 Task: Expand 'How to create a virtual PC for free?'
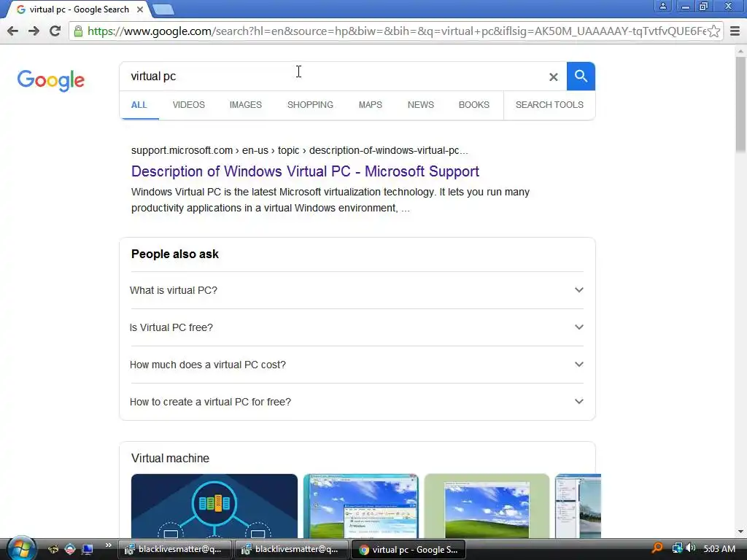pos(357,402)
